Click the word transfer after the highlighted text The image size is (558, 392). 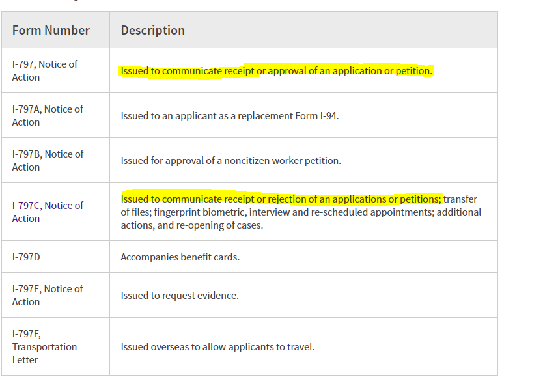tap(460, 199)
